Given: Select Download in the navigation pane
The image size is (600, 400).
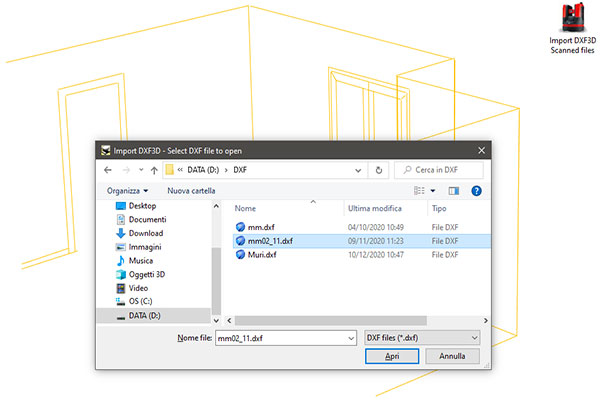Looking at the screenshot, I should (146, 233).
